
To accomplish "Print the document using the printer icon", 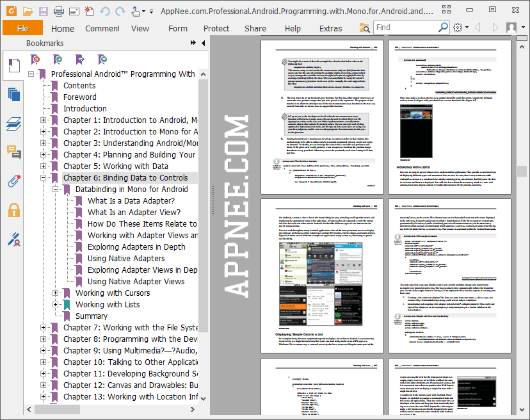I will [59, 12].
